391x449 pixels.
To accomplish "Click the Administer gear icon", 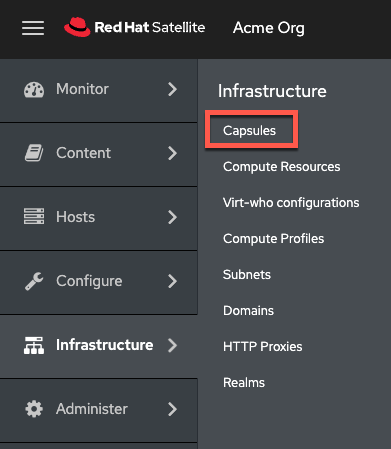I will tap(34, 409).
